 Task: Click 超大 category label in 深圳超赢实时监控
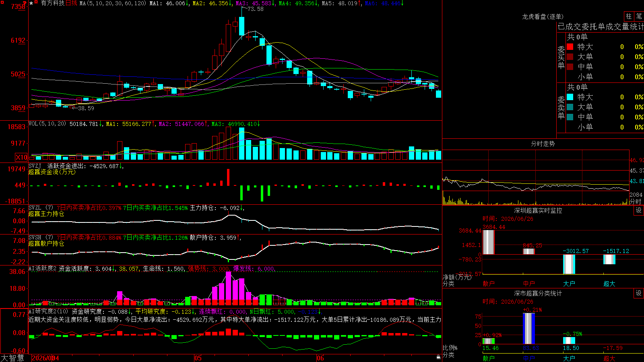609,284
